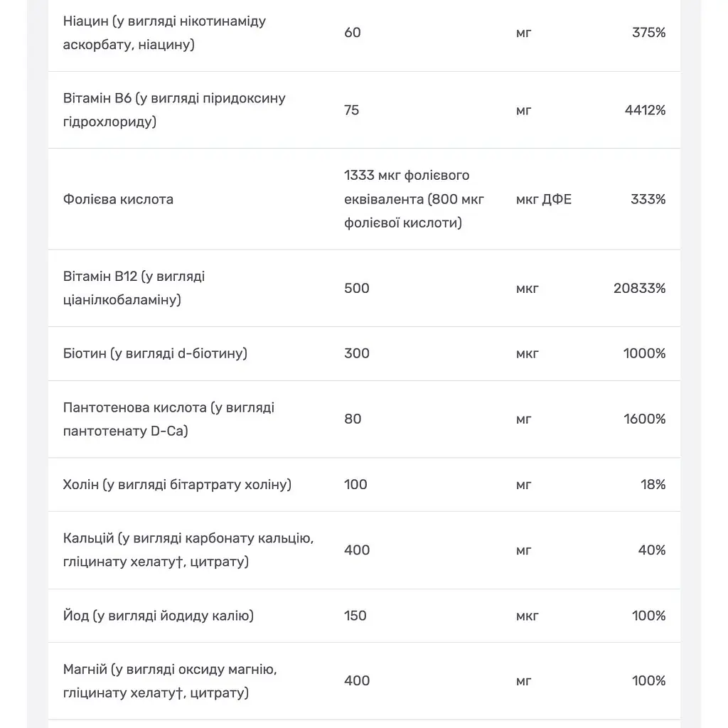Click the 333% folic acid daily value
This screenshot has width=728, height=728.
coord(648,199)
